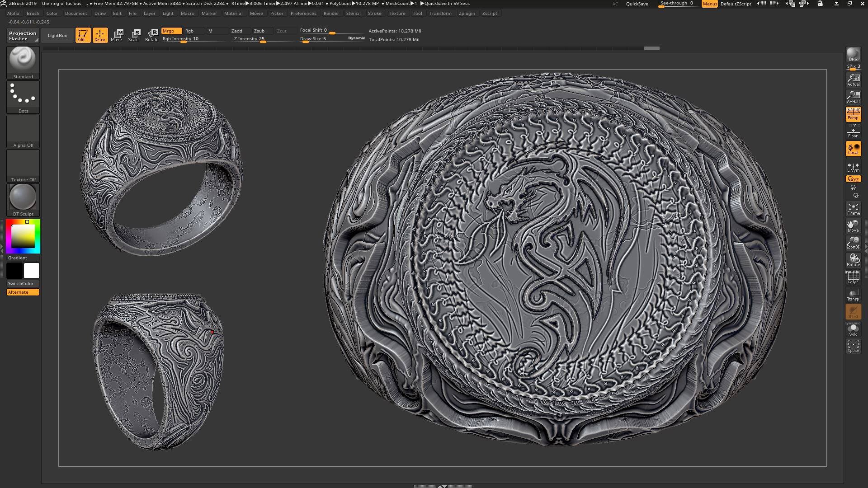Adjust the Z Intensity slider
The image size is (868, 488).
[264, 39]
